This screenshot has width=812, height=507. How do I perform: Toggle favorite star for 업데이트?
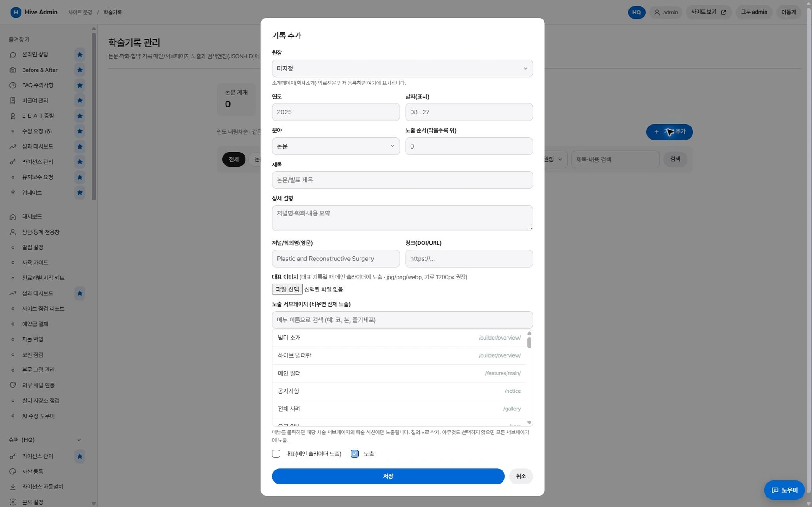click(x=80, y=193)
